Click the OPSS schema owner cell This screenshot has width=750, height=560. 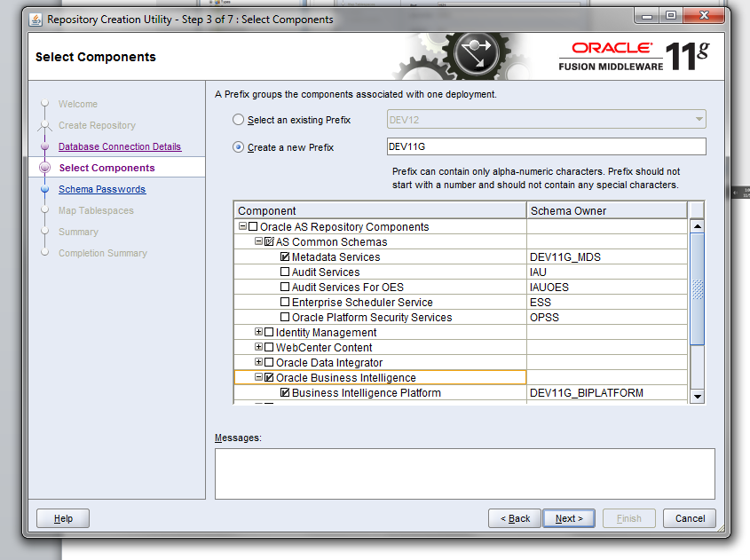pos(607,317)
